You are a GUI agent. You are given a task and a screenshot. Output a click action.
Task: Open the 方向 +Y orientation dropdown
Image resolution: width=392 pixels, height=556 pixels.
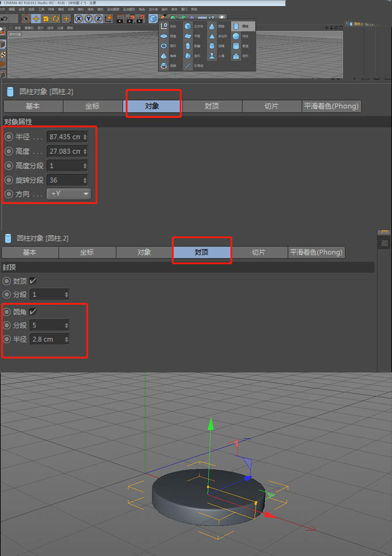pyautogui.click(x=69, y=194)
